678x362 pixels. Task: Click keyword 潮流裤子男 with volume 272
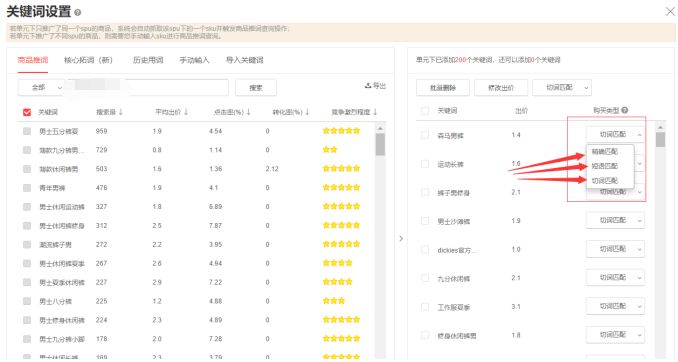[55, 244]
